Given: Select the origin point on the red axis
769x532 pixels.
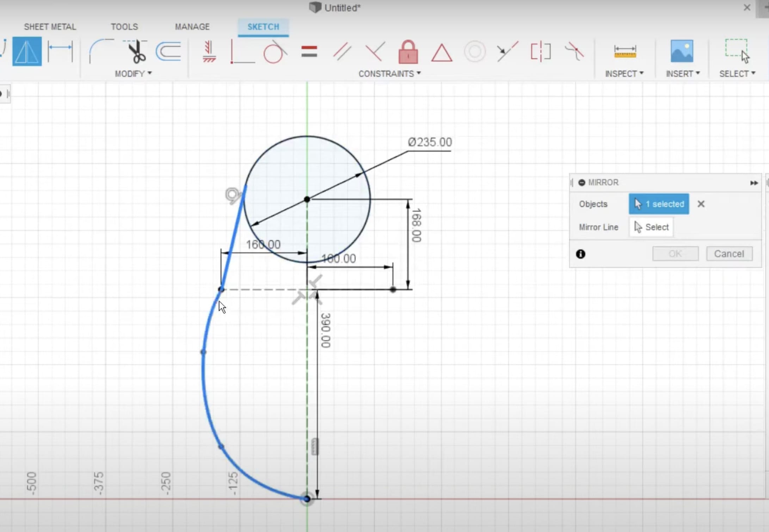Looking at the screenshot, I should click(307, 499).
